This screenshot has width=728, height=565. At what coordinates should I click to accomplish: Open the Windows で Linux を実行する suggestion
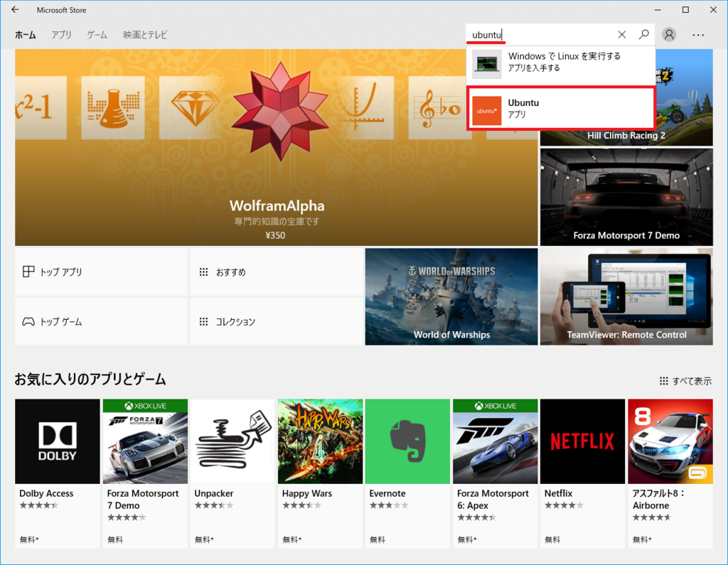pyautogui.click(x=561, y=64)
